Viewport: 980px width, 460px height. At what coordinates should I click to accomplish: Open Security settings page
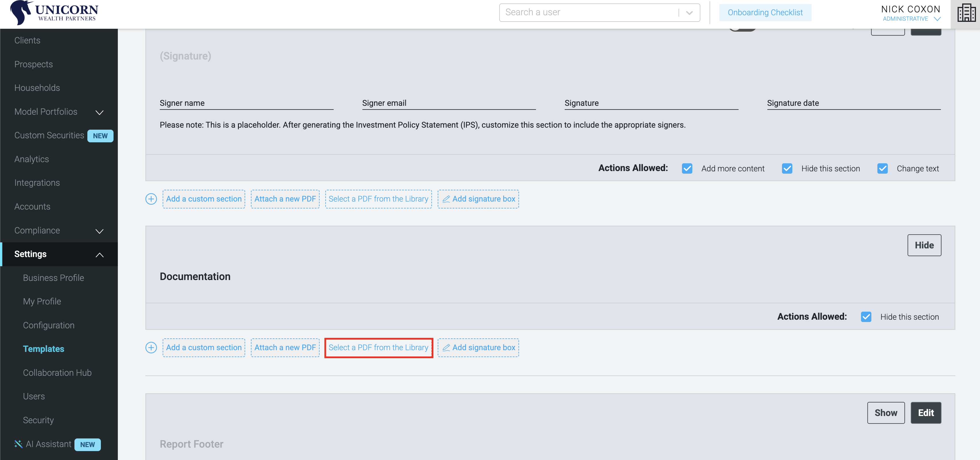click(x=38, y=420)
